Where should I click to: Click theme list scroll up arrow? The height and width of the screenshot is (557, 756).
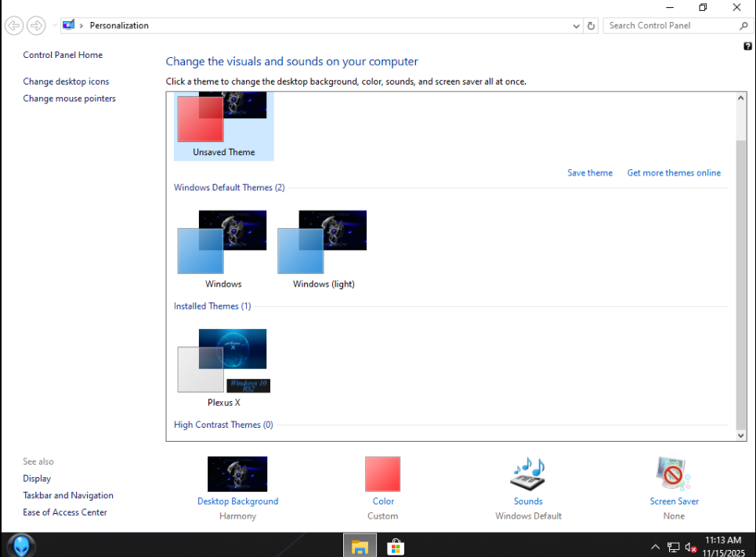tap(741, 98)
